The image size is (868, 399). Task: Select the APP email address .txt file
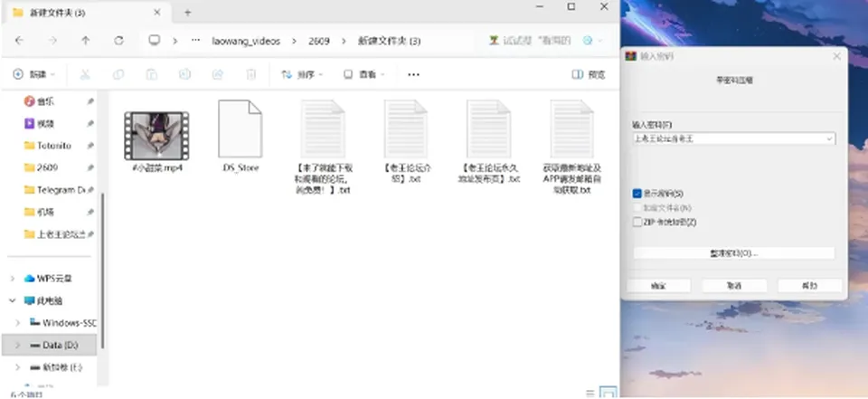point(571,147)
